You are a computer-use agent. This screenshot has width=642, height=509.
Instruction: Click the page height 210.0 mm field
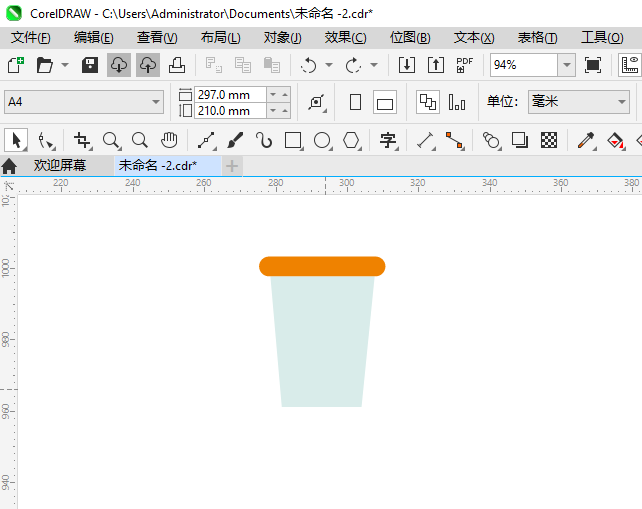click(x=231, y=111)
